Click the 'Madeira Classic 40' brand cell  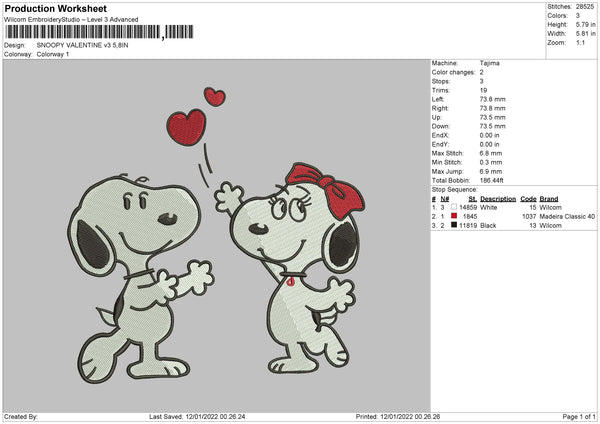click(567, 217)
